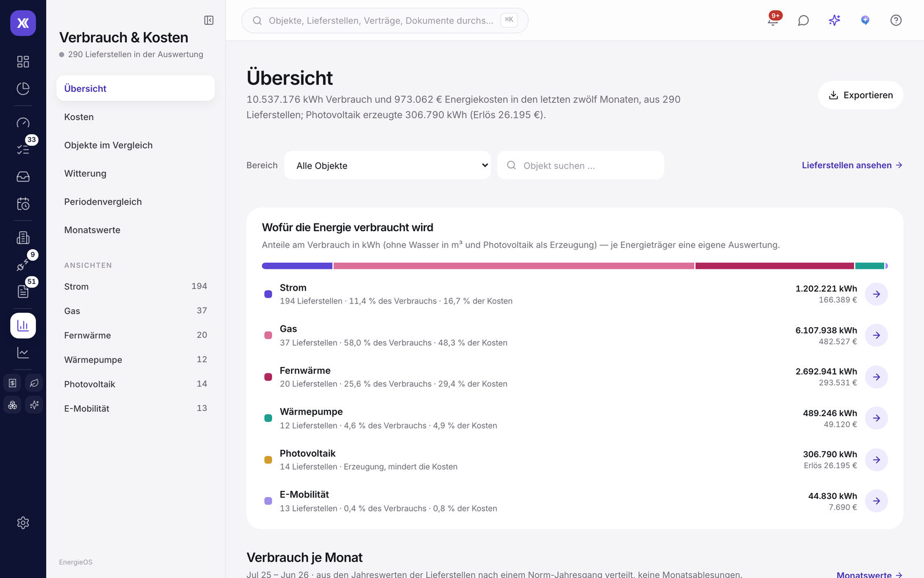
Task: Open settings gear at sidebar bottom
Action: coord(23,523)
